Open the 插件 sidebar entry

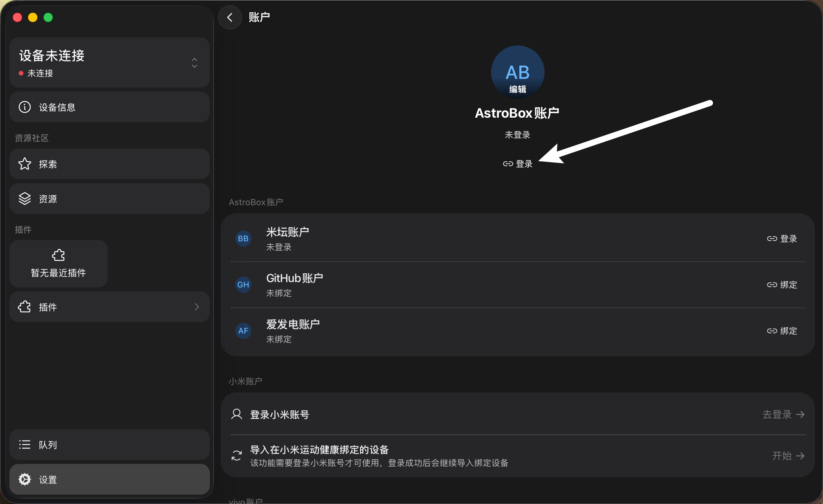click(x=110, y=307)
